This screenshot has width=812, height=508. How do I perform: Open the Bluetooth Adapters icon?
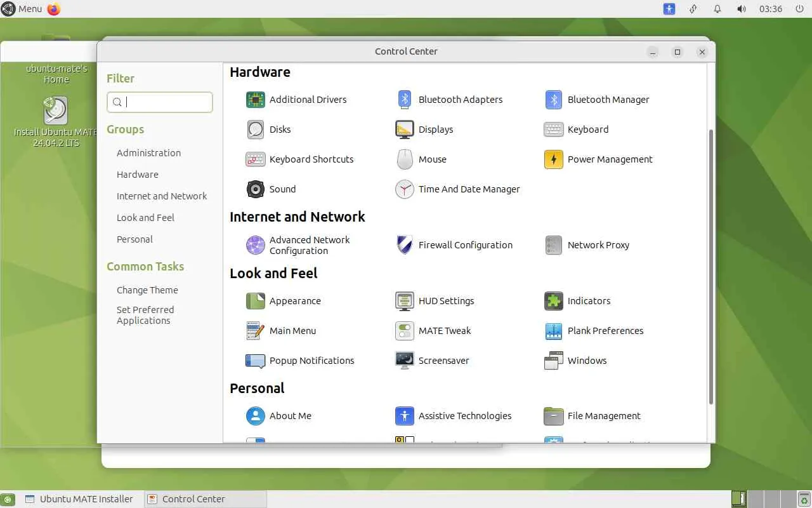[x=404, y=100]
